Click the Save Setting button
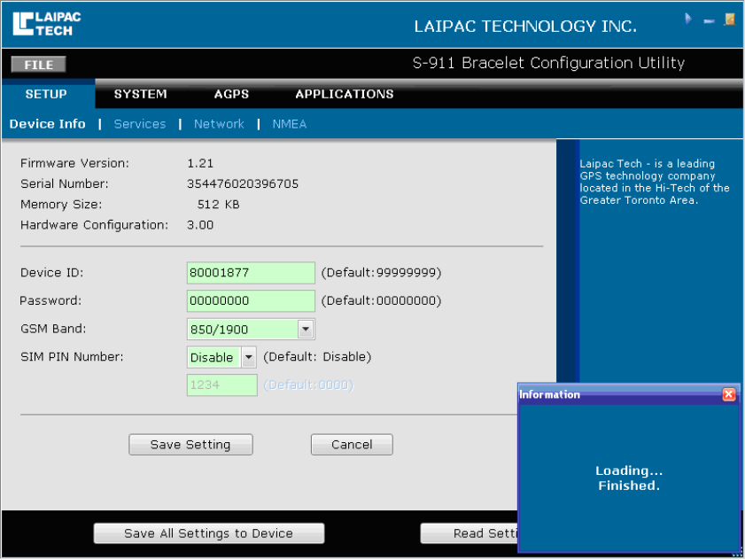This screenshot has width=745, height=560. pyautogui.click(x=190, y=445)
